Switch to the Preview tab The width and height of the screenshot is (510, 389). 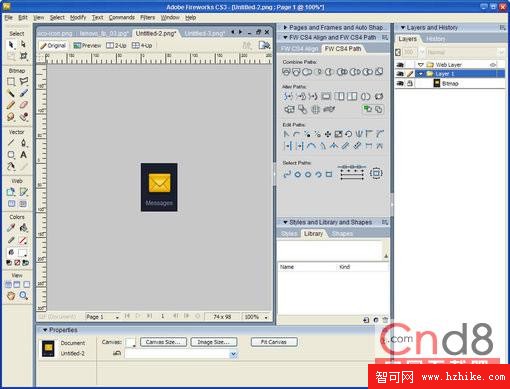click(x=87, y=45)
